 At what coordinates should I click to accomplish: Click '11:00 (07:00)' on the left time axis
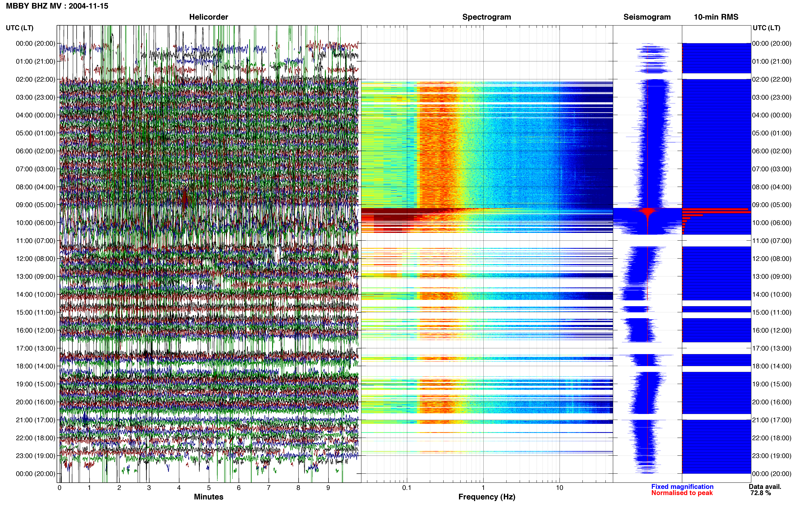tap(36, 241)
